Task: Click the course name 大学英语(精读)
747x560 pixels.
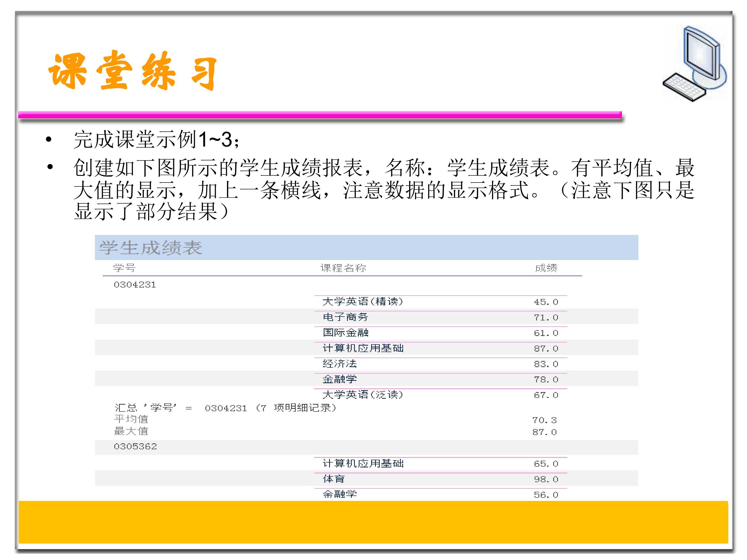Action: pyautogui.click(x=363, y=302)
